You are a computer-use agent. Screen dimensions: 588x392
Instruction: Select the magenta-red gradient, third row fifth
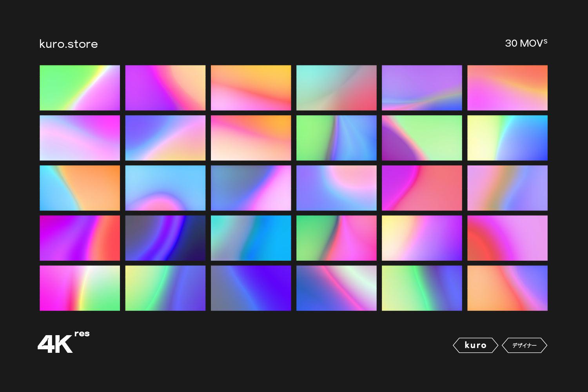[422, 187]
